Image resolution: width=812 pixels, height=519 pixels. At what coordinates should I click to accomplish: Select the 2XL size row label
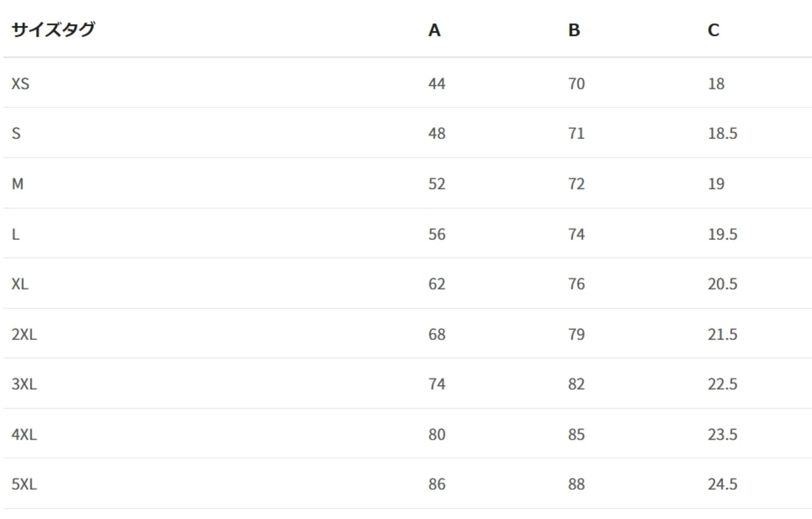click(x=24, y=334)
